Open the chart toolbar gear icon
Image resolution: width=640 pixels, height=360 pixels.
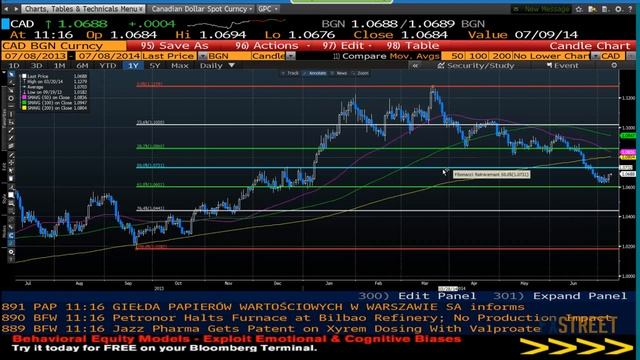(x=11, y=252)
